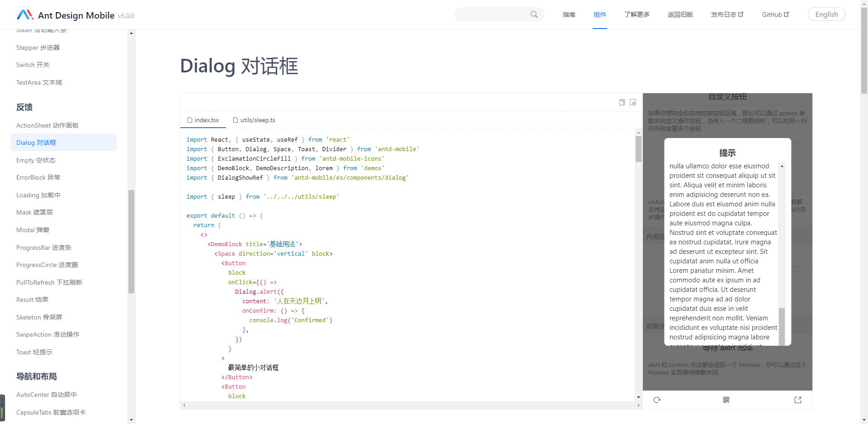Open the 指南 navigation menu item
Viewport: 868px width, 424px height.
[569, 14]
